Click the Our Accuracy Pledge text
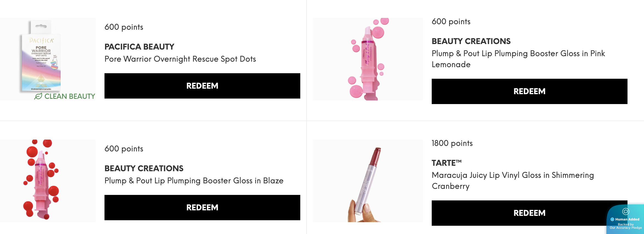The width and height of the screenshot is (644, 234). coord(626,228)
